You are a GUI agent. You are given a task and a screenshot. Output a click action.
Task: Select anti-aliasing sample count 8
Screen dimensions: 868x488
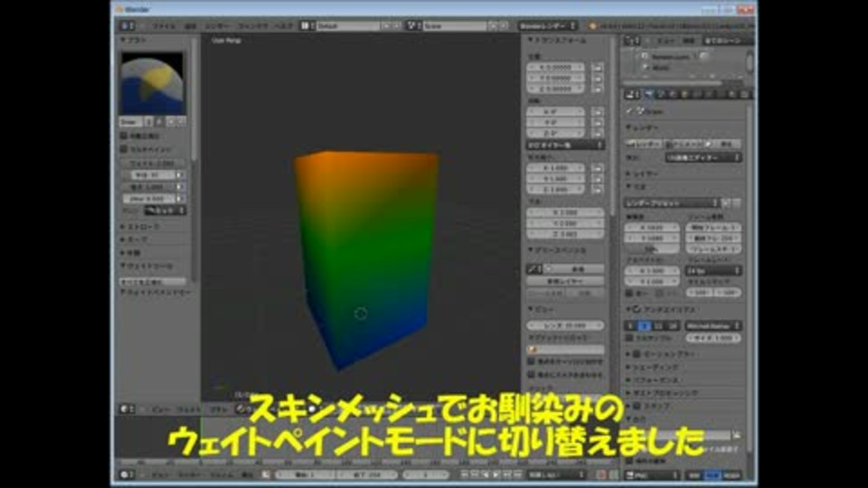[645, 326]
